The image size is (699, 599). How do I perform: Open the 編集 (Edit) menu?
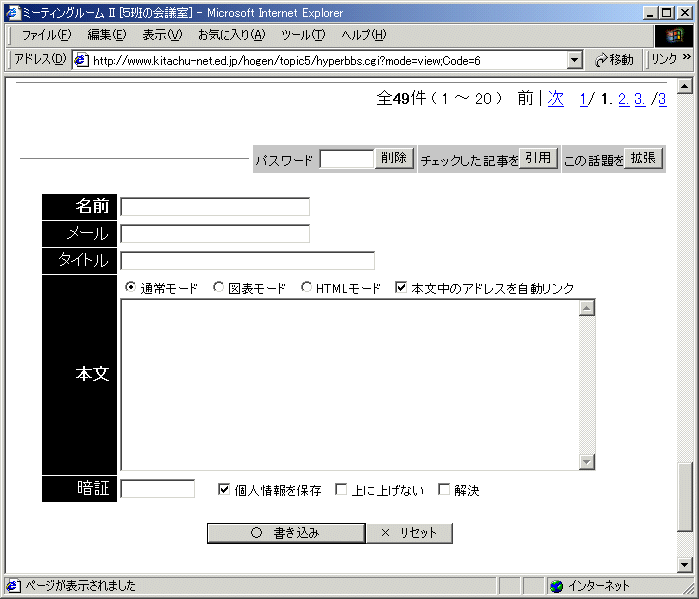(107, 35)
